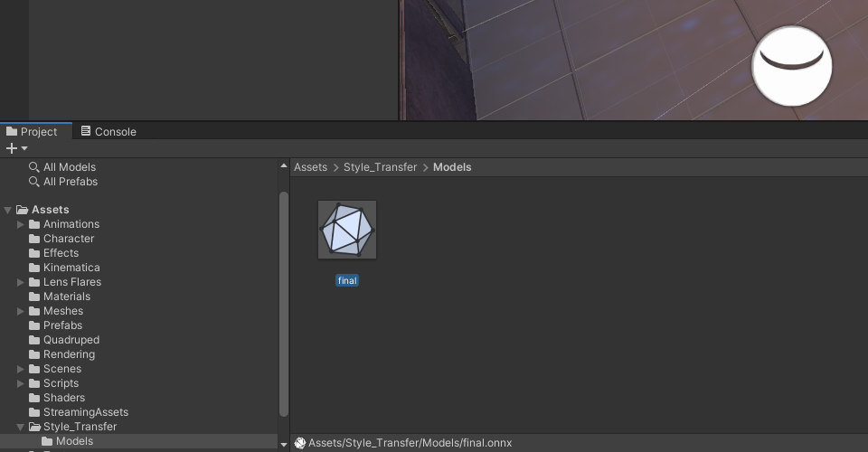Image resolution: width=868 pixels, height=452 pixels.
Task: Click the folder tree scroll up arrow
Action: pyautogui.click(x=284, y=165)
